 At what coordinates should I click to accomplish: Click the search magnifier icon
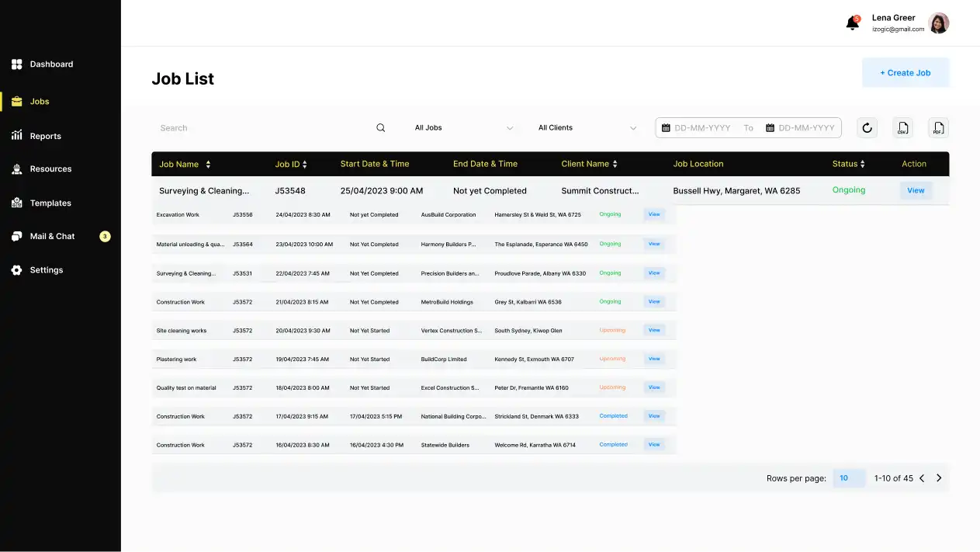[380, 128]
